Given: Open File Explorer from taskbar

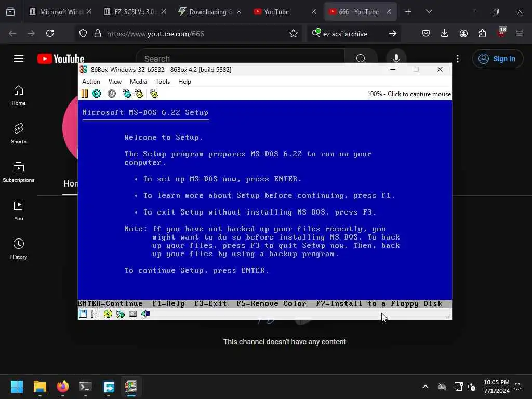Looking at the screenshot, I should pos(39,387).
